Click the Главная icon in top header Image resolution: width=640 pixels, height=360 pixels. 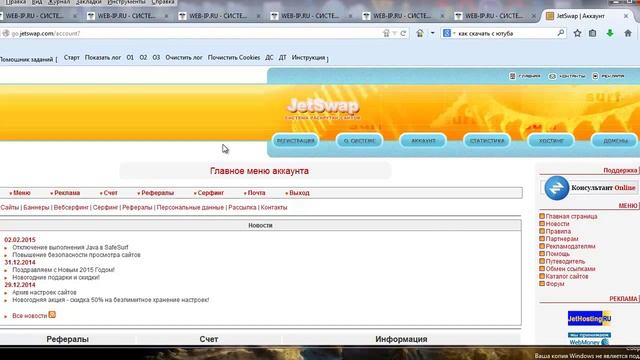(513, 76)
